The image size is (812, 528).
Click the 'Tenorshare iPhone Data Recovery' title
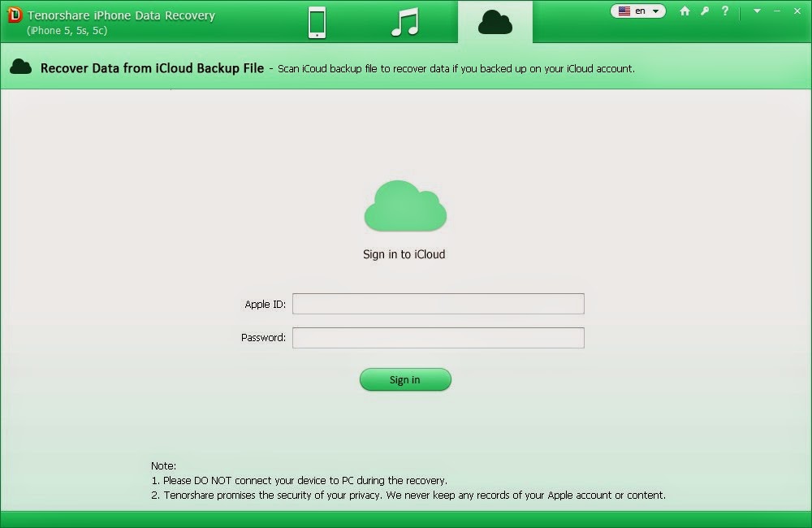point(121,15)
